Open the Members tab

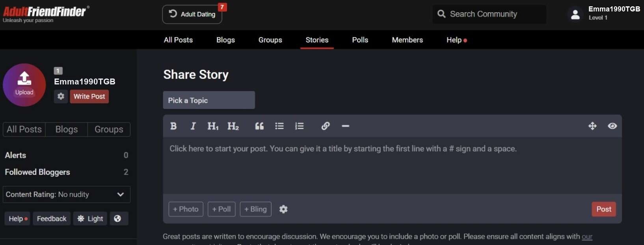point(407,40)
